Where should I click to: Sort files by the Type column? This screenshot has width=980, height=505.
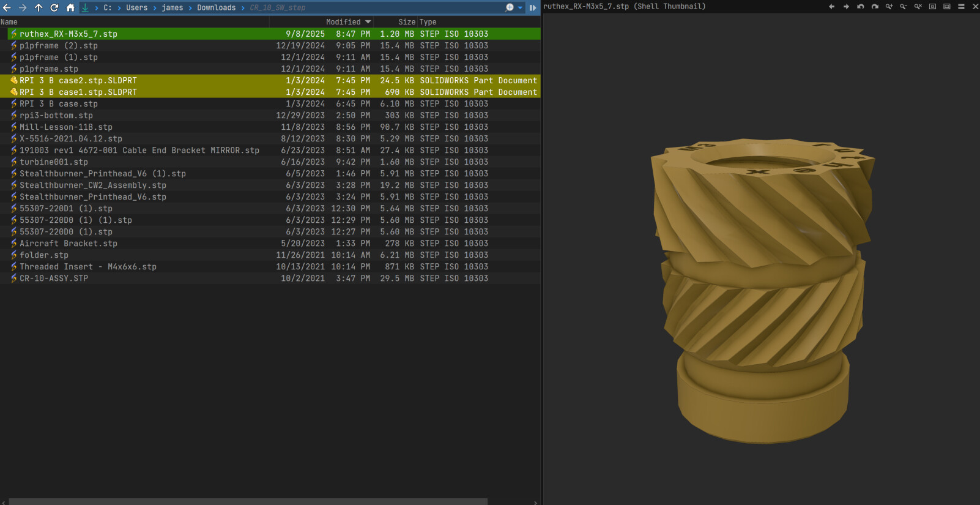428,22
